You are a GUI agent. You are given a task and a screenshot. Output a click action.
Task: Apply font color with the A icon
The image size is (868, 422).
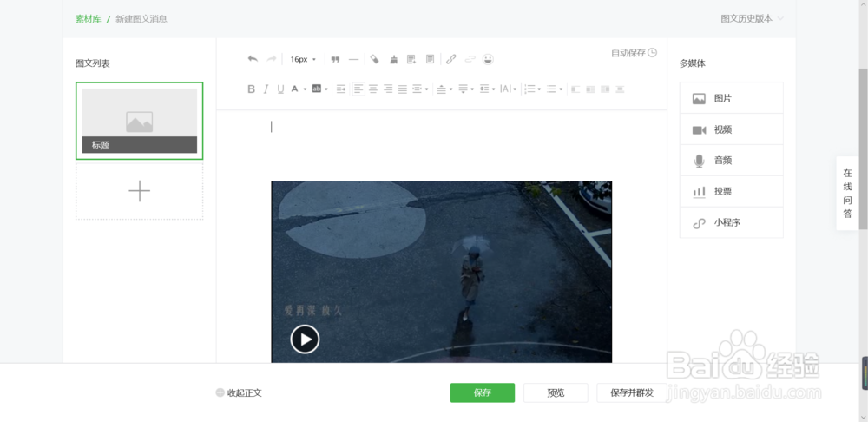tap(294, 89)
